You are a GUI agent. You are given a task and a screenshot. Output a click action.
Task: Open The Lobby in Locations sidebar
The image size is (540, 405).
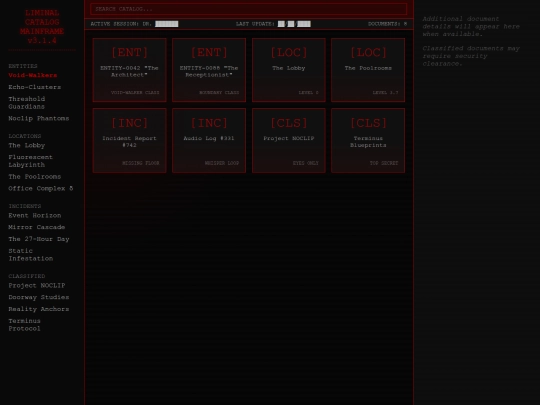tap(27, 146)
